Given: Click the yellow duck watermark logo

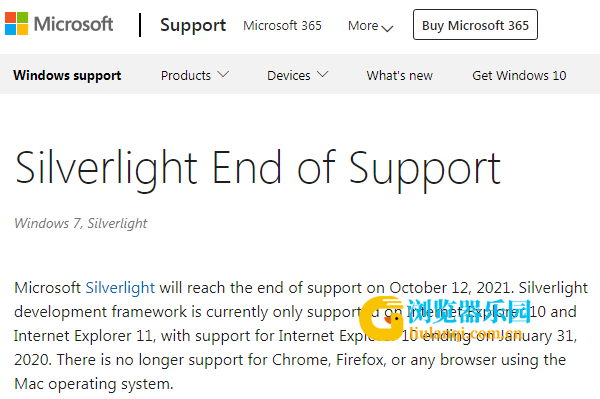Looking at the screenshot, I should 381,318.
